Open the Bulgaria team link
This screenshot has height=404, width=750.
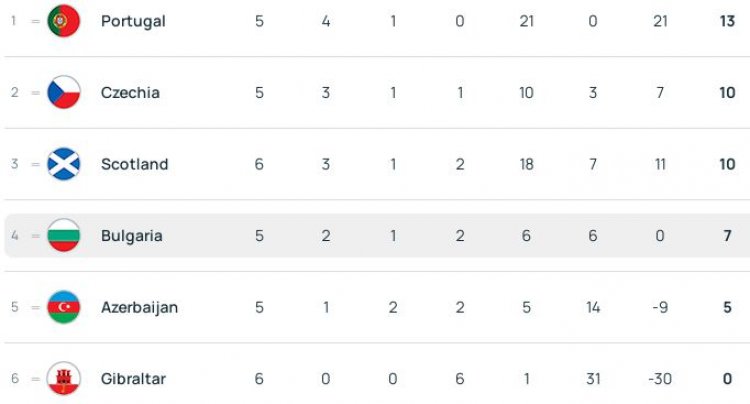(x=131, y=236)
